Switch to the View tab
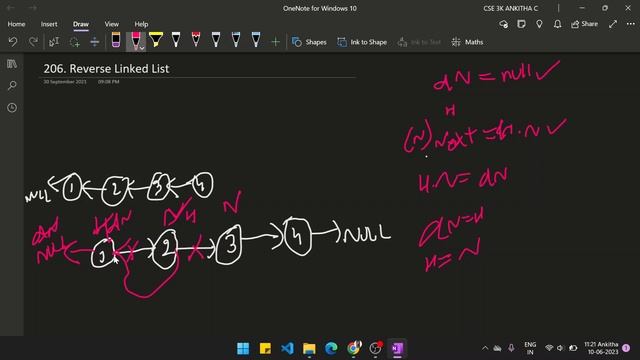 (x=111, y=24)
